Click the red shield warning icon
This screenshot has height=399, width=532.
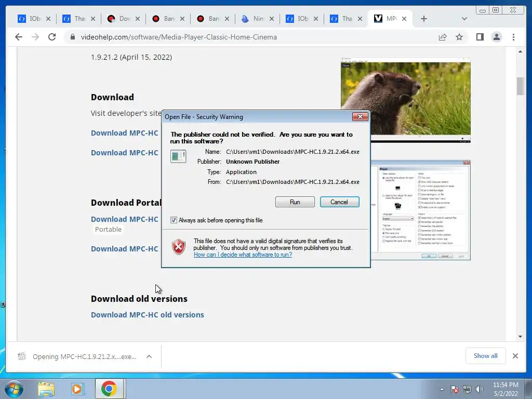[179, 247]
